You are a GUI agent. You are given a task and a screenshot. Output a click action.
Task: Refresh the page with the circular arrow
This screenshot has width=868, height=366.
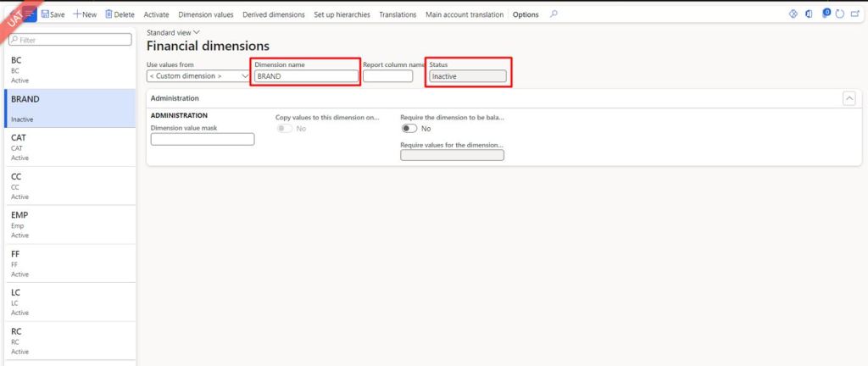[x=840, y=14]
